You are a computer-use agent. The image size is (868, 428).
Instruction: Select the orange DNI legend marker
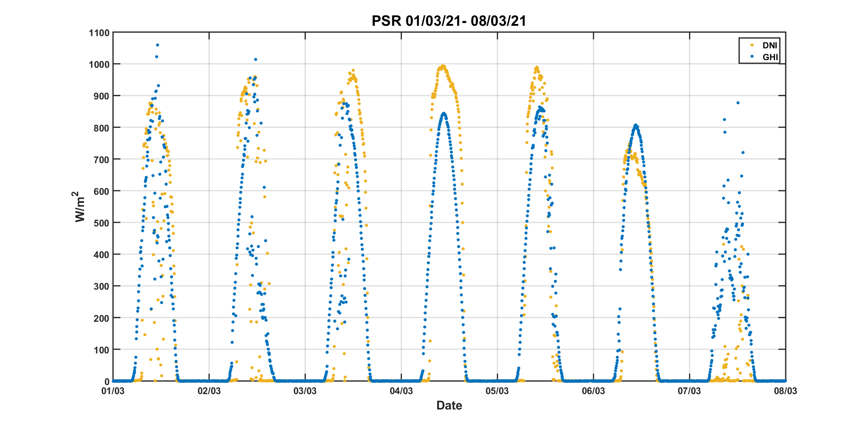[x=752, y=45]
